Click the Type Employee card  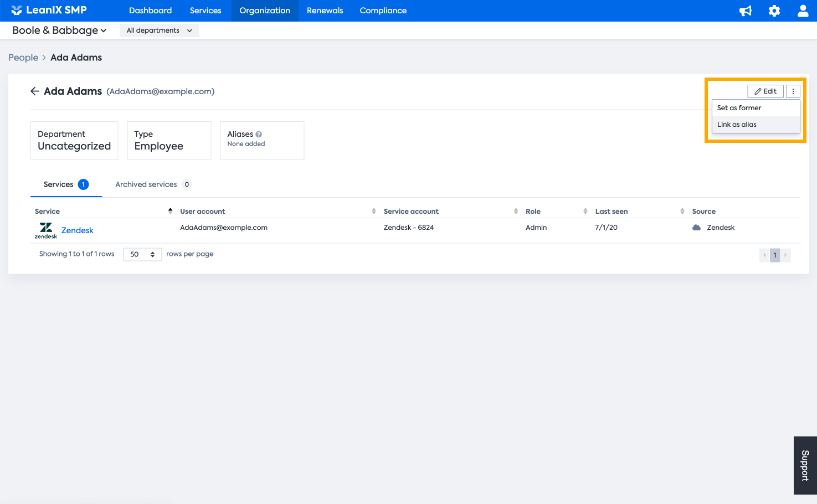pos(169,141)
